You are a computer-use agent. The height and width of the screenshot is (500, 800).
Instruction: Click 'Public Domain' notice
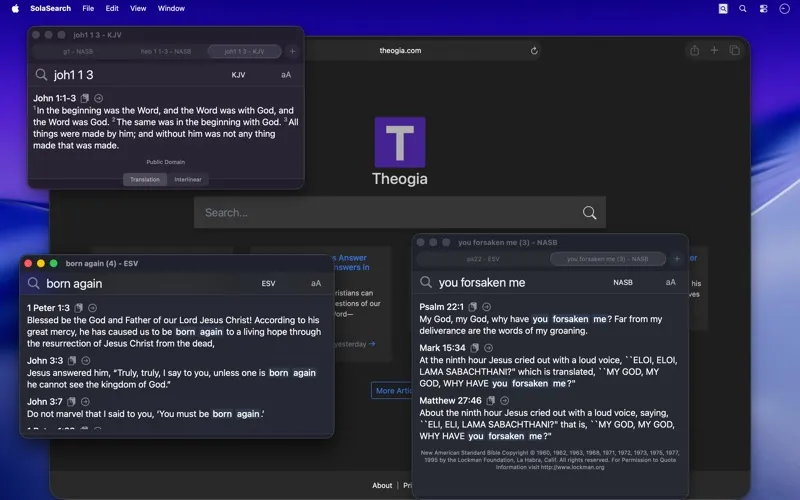(166, 162)
